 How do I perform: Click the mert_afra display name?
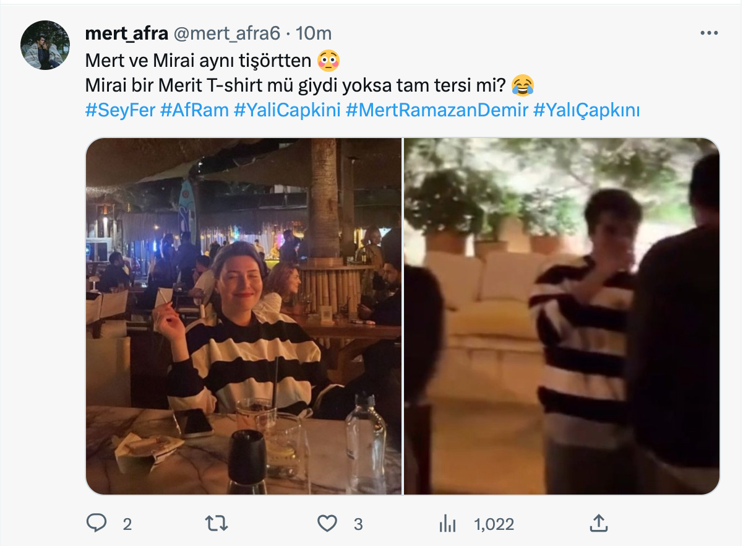(126, 33)
